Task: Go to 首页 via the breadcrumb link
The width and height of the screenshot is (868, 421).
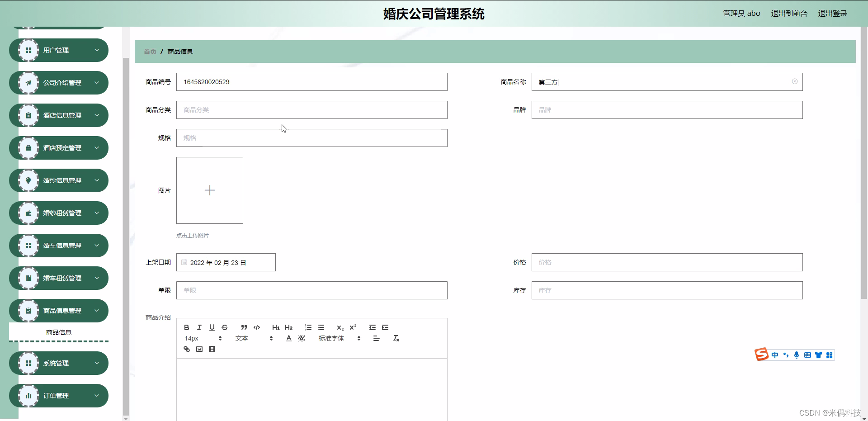Action: click(149, 51)
